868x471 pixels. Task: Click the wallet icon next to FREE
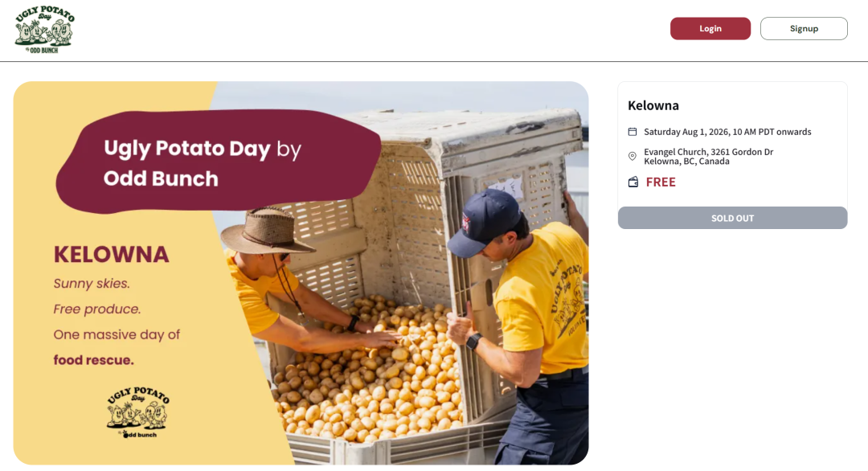pos(633,182)
